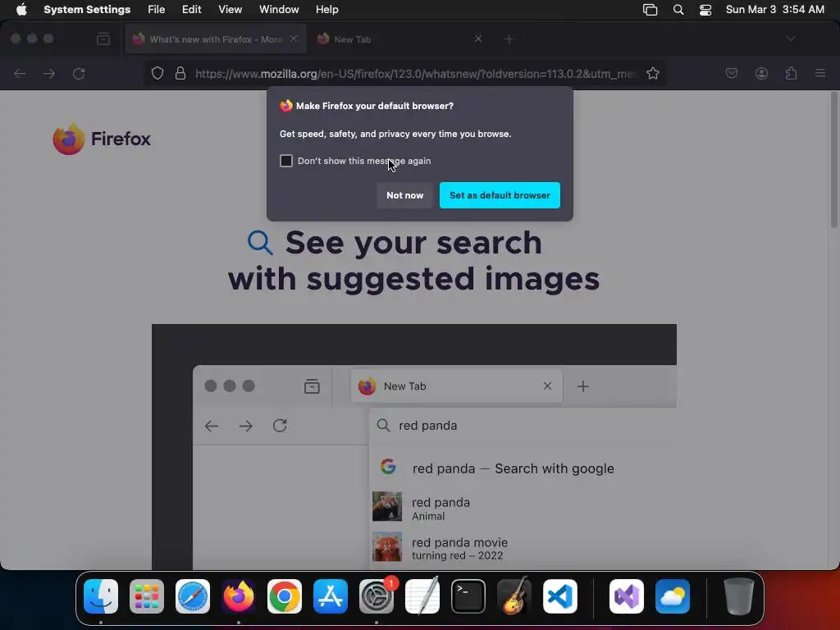Click the date and time in menu bar
840x630 pixels.
(774, 9)
